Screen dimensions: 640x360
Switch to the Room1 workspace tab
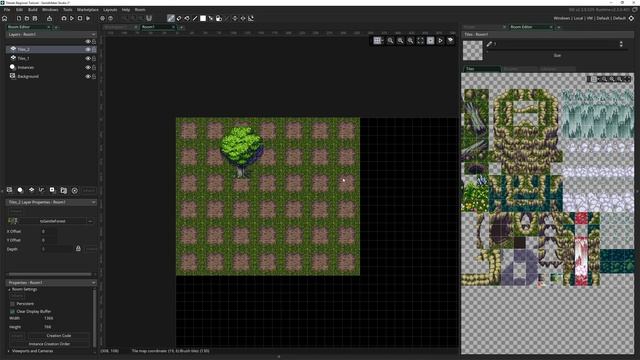pos(157,27)
